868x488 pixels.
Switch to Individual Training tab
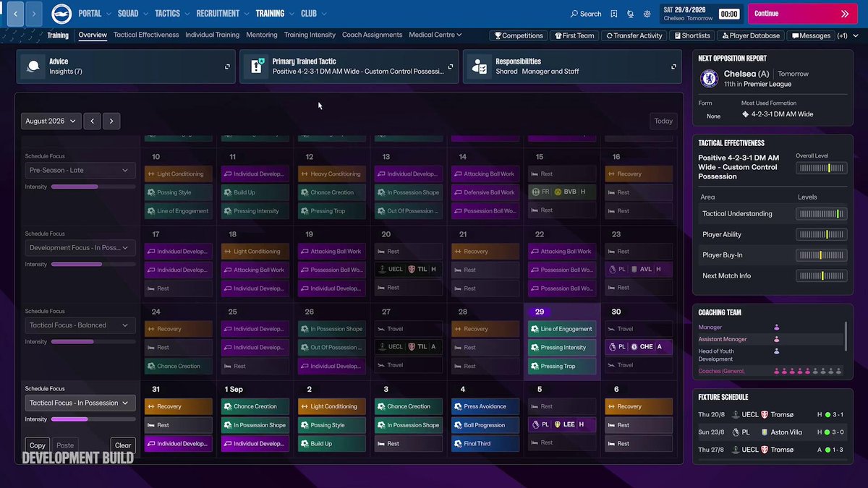point(212,35)
